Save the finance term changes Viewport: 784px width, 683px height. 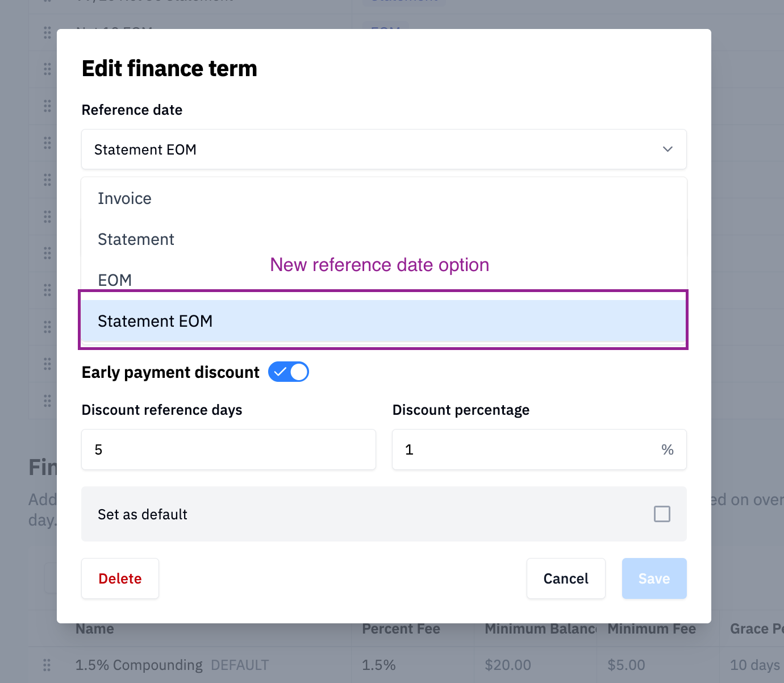tap(654, 578)
